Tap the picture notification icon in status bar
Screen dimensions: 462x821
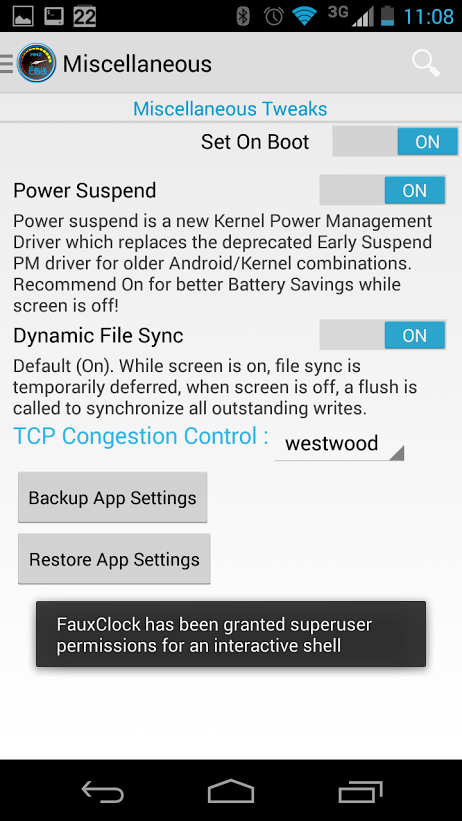point(23,16)
